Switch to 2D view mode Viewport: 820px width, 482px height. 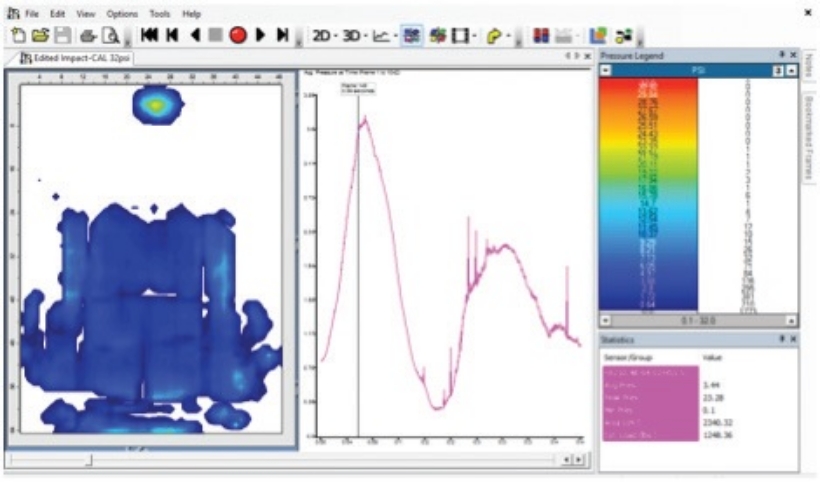coord(322,36)
